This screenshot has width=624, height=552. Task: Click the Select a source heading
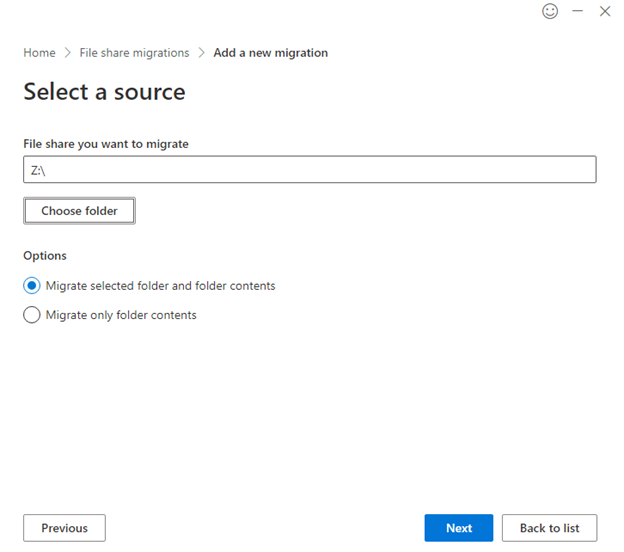coord(104,92)
